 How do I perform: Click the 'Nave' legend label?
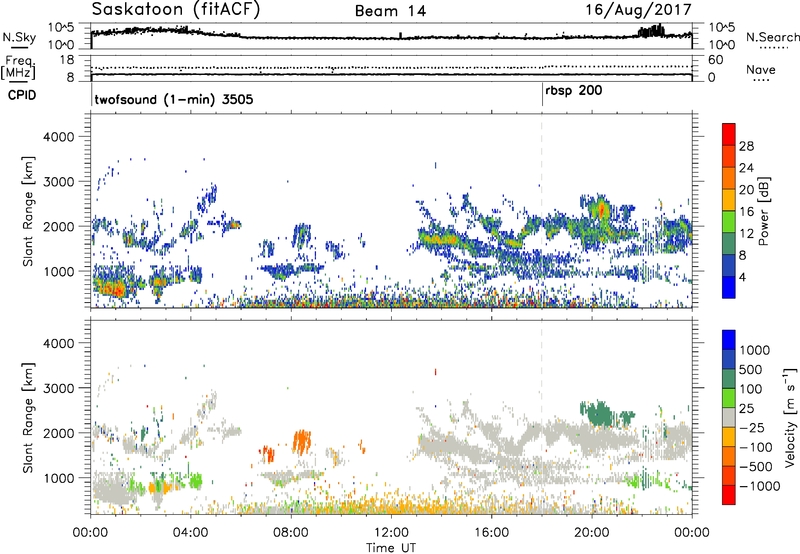[x=761, y=69]
